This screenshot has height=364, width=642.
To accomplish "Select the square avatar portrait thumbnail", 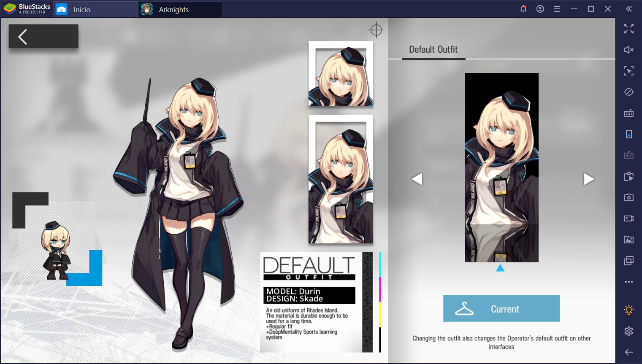I will (341, 74).
